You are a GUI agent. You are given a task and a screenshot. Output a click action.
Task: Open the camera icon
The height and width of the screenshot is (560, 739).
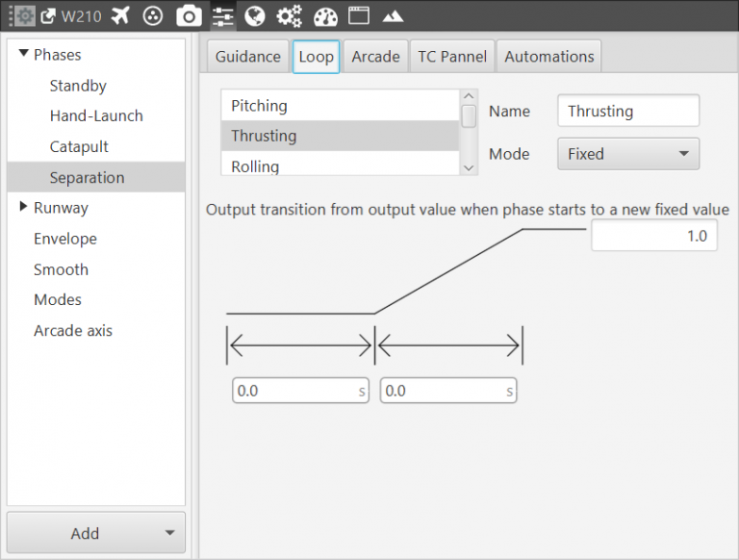(x=189, y=16)
